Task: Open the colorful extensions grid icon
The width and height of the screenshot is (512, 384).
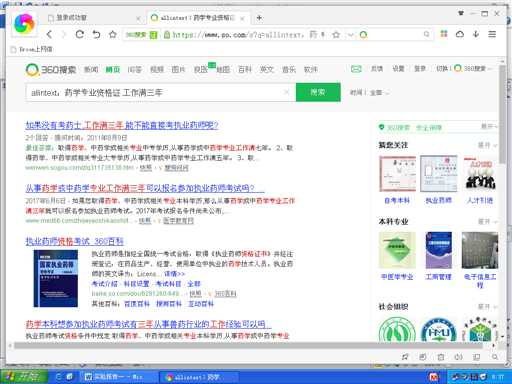Action: (444, 34)
